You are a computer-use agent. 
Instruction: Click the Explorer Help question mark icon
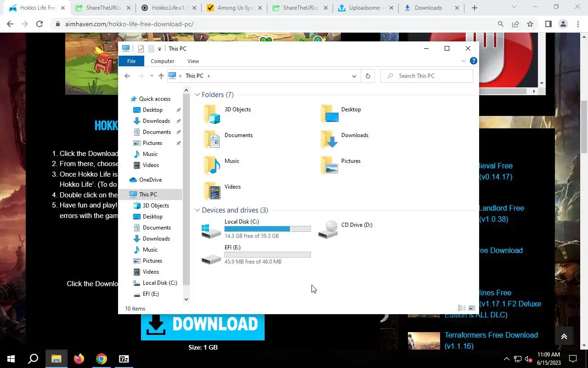(x=474, y=61)
